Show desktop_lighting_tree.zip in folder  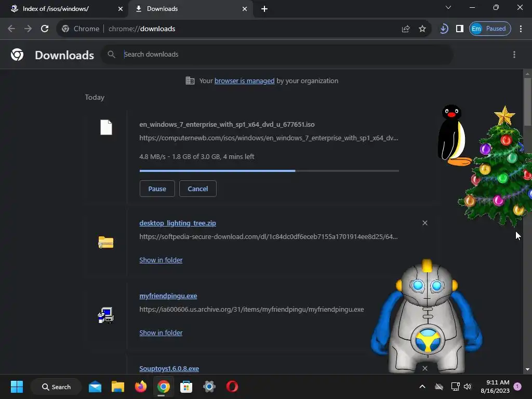pyautogui.click(x=161, y=260)
